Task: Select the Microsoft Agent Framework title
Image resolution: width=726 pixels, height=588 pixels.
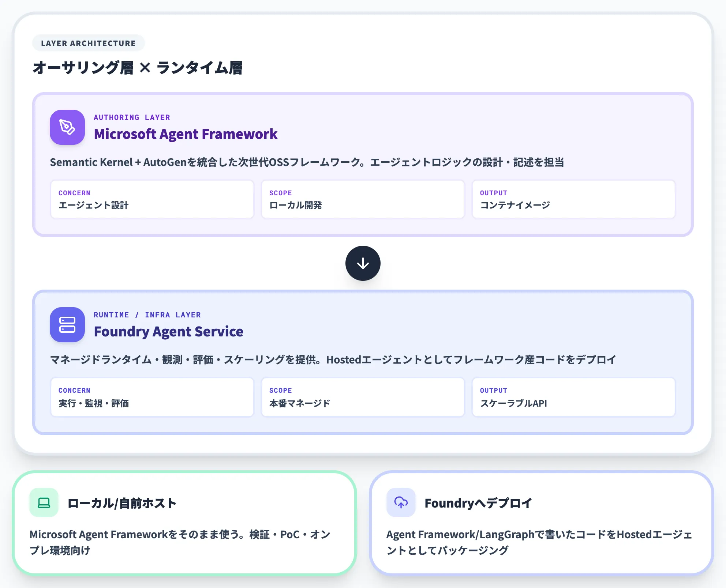Action: pyautogui.click(x=186, y=134)
